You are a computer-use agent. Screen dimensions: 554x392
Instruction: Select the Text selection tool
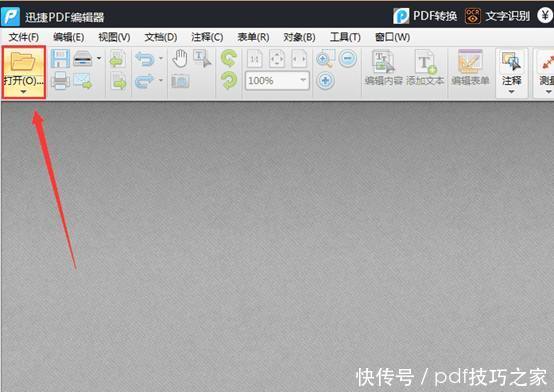click(202, 59)
